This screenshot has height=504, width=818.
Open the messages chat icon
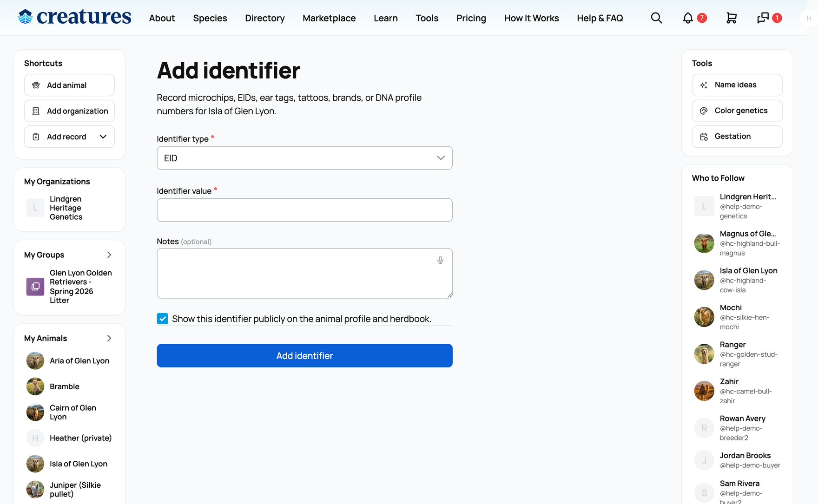point(763,18)
